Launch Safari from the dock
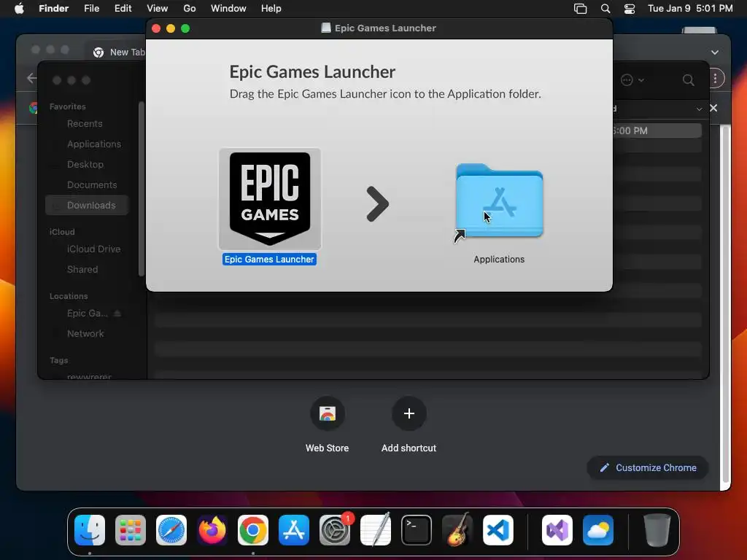The image size is (747, 560). [x=171, y=530]
